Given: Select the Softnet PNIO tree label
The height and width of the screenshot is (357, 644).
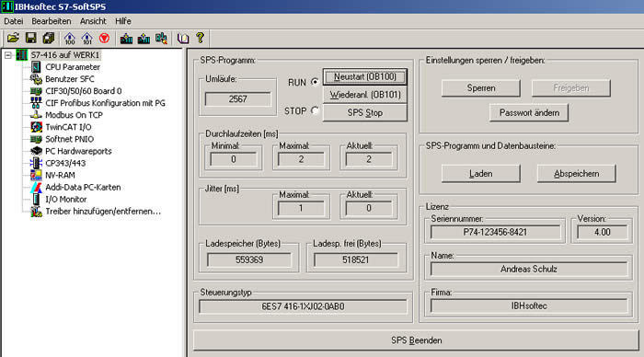Looking at the screenshot, I should point(69,139).
